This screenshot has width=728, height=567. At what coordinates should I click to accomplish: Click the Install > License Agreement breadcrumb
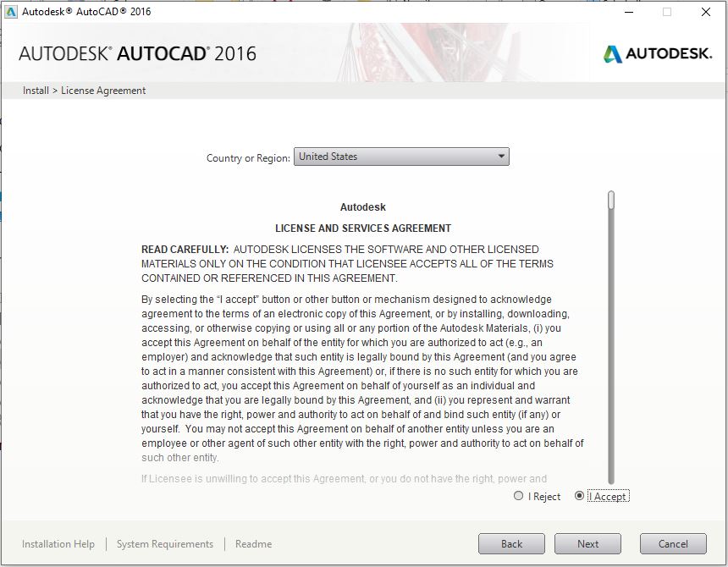pyautogui.click(x=84, y=91)
